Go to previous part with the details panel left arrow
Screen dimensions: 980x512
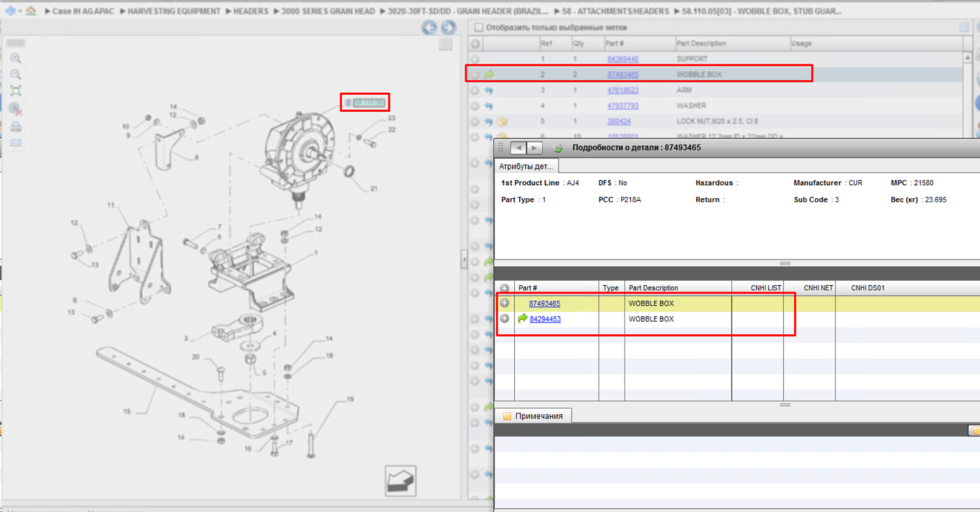518,148
